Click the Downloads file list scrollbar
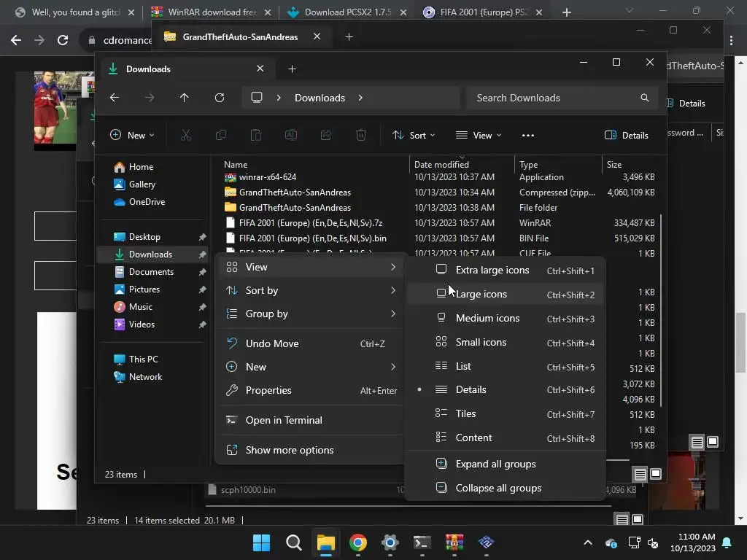The width and height of the screenshot is (747, 560). pyautogui.click(x=661, y=311)
